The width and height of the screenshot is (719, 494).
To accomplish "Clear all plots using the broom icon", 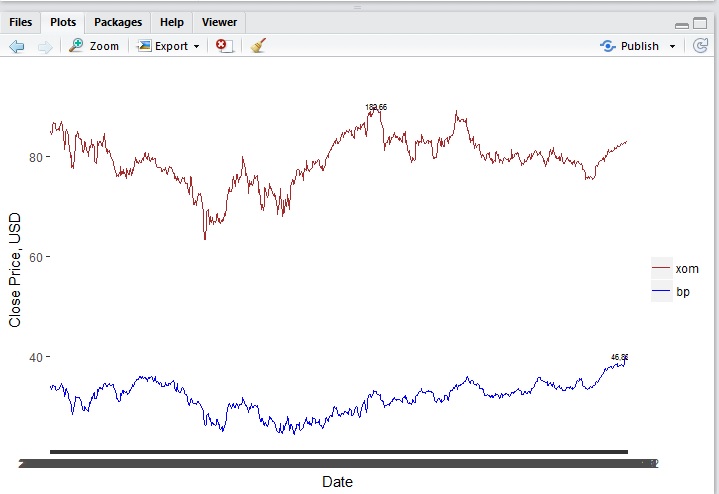I will (258, 46).
